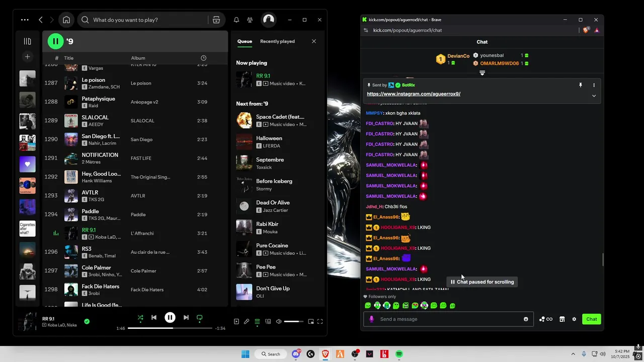Click the Send a message field
Viewport: 644px width, 362px height.
[449, 319]
